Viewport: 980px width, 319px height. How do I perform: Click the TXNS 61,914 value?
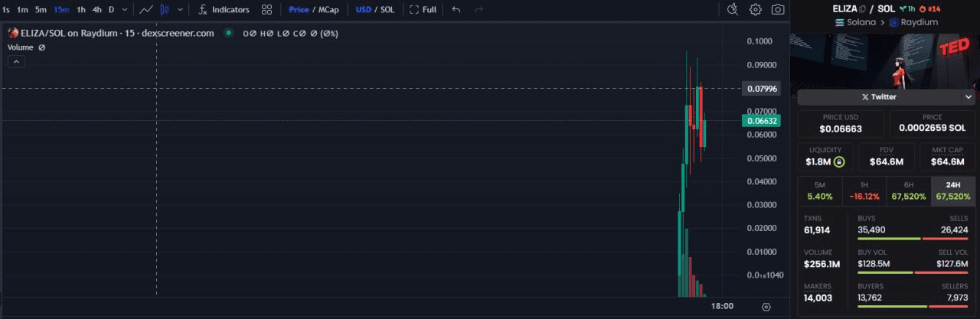pos(817,230)
